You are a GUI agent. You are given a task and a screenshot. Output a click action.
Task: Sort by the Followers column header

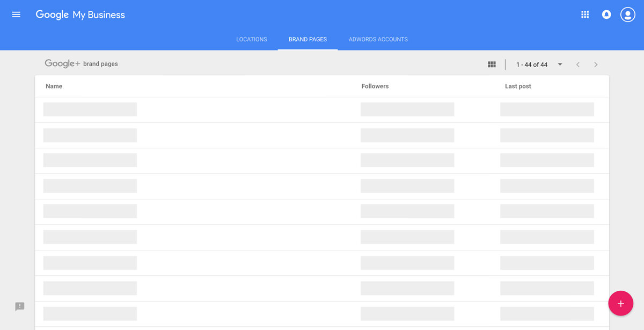(x=375, y=86)
